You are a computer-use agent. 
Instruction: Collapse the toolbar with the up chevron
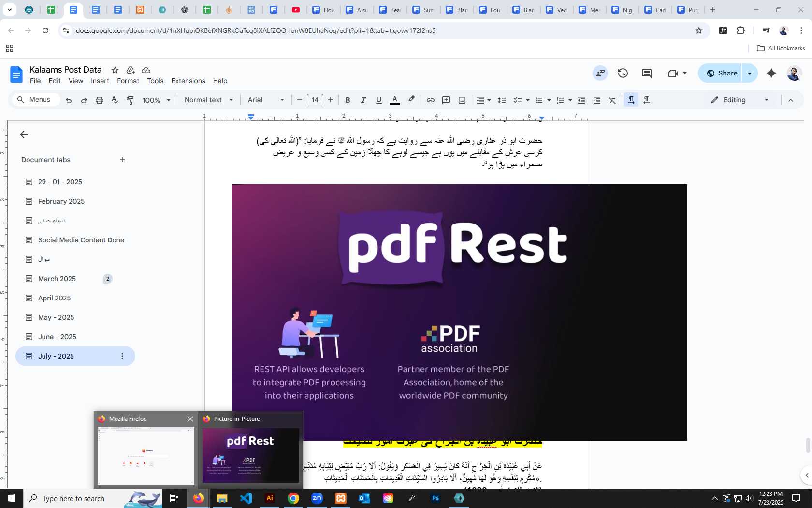pyautogui.click(x=791, y=100)
